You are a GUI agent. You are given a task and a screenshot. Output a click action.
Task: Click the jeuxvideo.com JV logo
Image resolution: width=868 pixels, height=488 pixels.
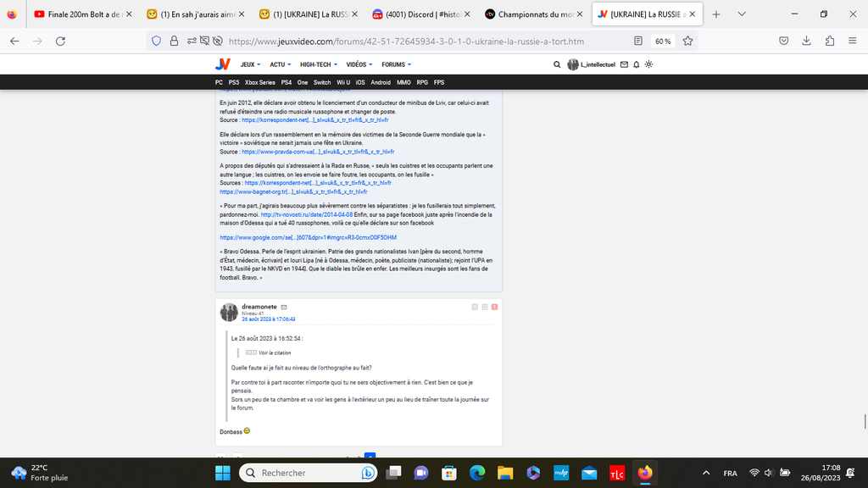[x=224, y=64]
